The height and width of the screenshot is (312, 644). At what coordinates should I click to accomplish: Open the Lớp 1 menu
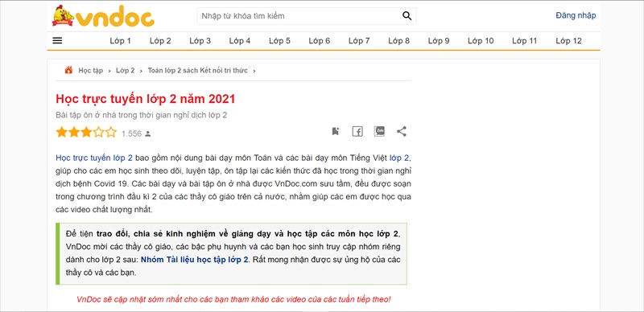120,41
